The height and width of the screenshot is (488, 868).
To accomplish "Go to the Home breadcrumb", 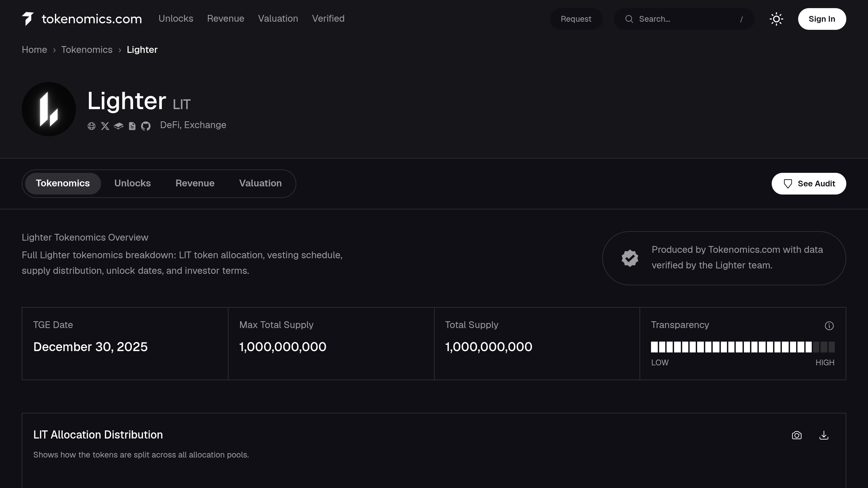I will [x=34, y=50].
